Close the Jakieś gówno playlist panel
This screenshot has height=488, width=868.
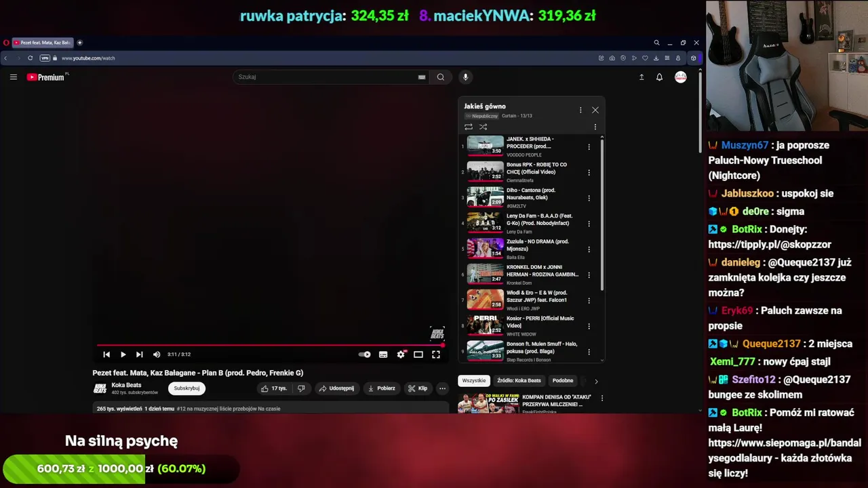click(595, 110)
